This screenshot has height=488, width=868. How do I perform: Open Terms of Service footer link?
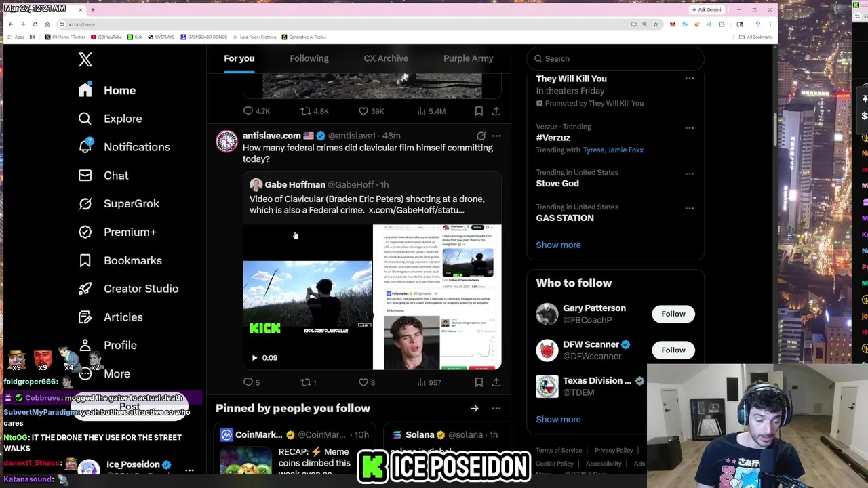tap(559, 450)
